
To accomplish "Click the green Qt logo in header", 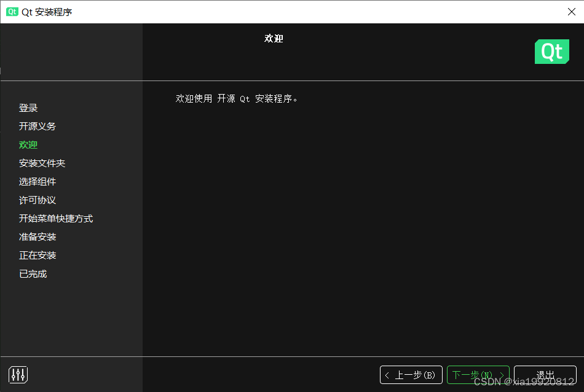I will coord(551,52).
